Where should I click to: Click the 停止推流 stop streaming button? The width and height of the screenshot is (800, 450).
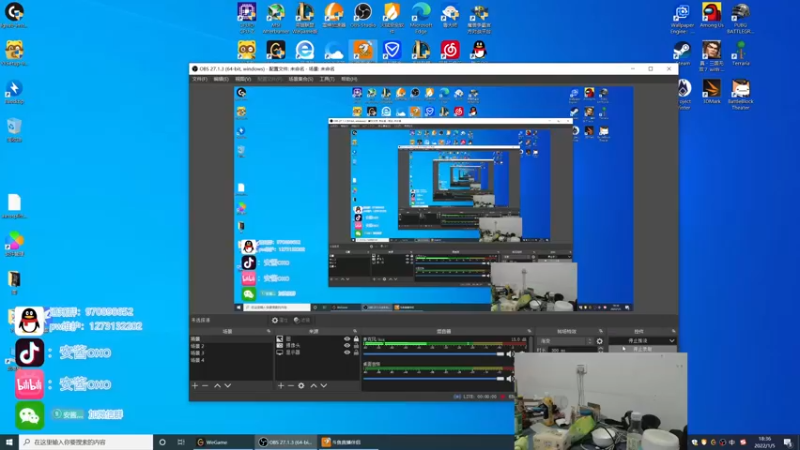coord(638,341)
